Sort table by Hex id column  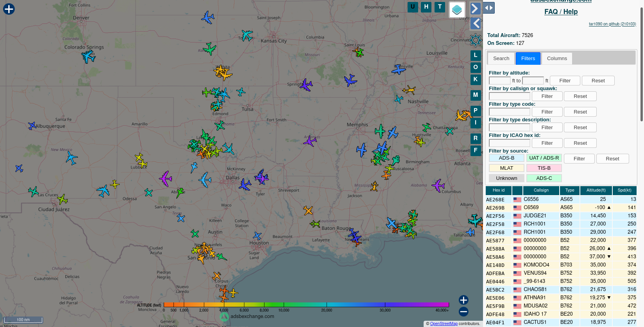click(x=499, y=190)
